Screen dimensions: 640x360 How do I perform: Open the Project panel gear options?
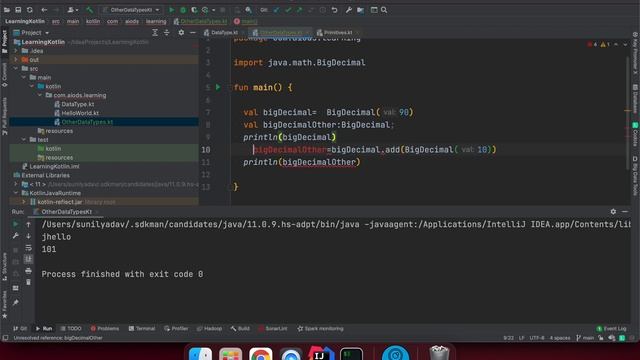[181, 33]
